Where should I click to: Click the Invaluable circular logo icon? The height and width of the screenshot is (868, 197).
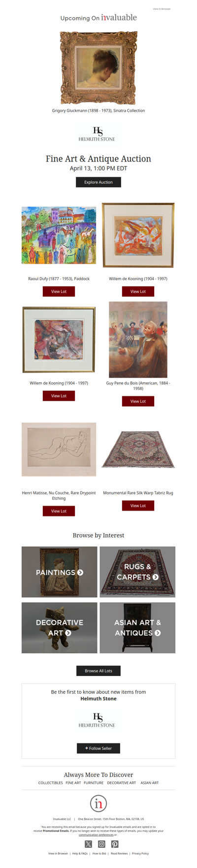(x=98, y=804)
